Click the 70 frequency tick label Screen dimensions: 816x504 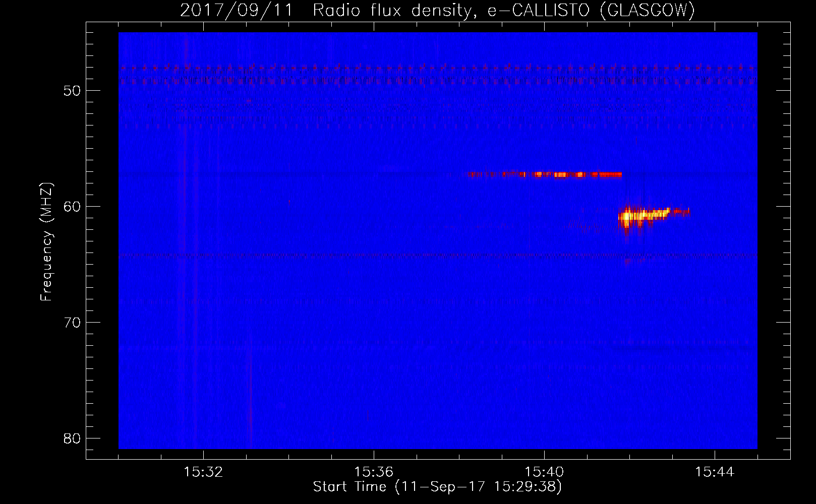(x=72, y=323)
